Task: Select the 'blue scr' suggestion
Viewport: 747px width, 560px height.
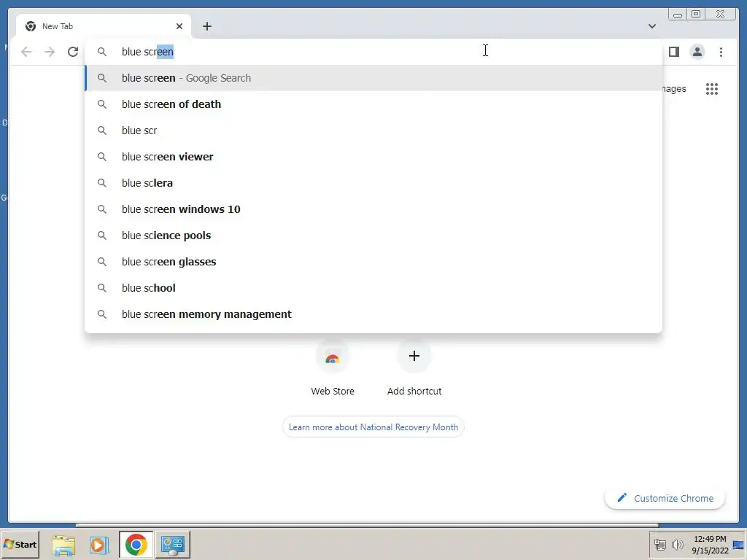Action: click(373, 131)
